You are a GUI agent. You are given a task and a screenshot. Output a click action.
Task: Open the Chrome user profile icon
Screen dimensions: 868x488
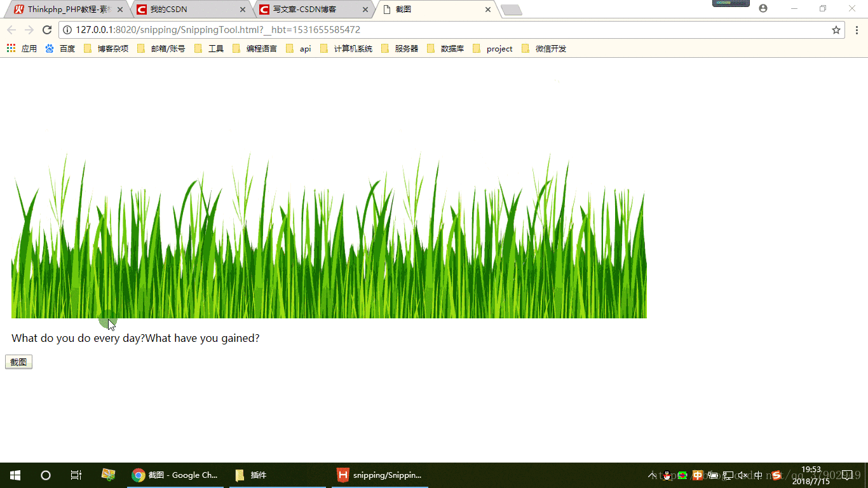[763, 8]
